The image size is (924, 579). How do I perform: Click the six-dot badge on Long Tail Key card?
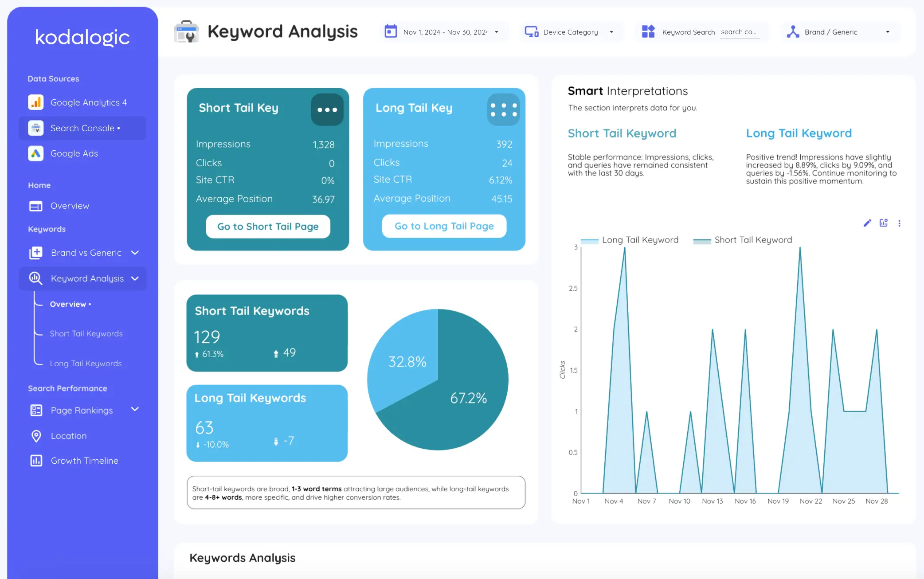coord(504,110)
